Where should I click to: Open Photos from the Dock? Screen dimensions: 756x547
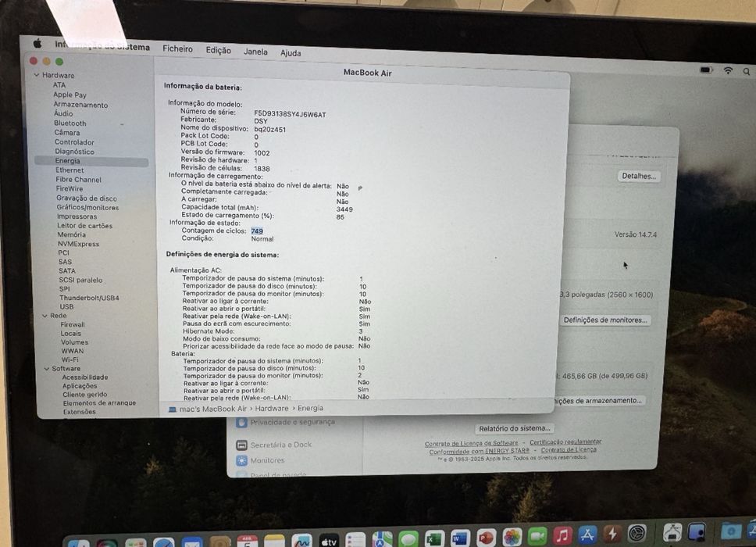coord(512,536)
